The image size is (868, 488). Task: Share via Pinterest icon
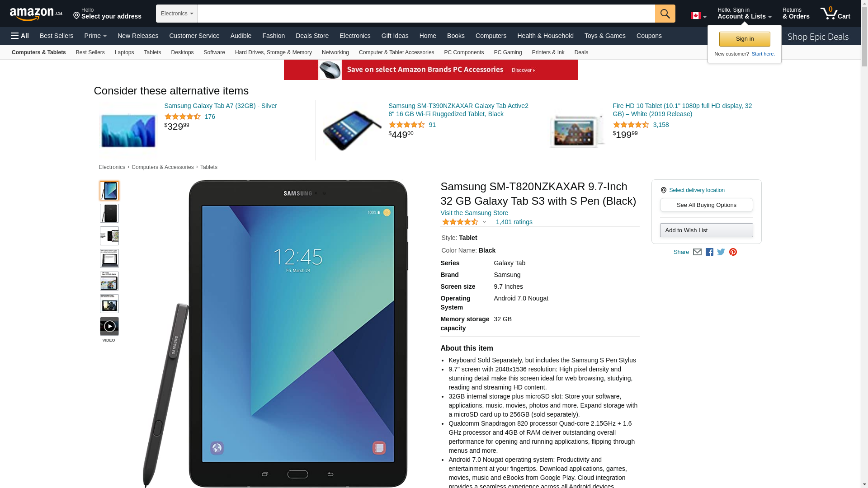[733, 252]
